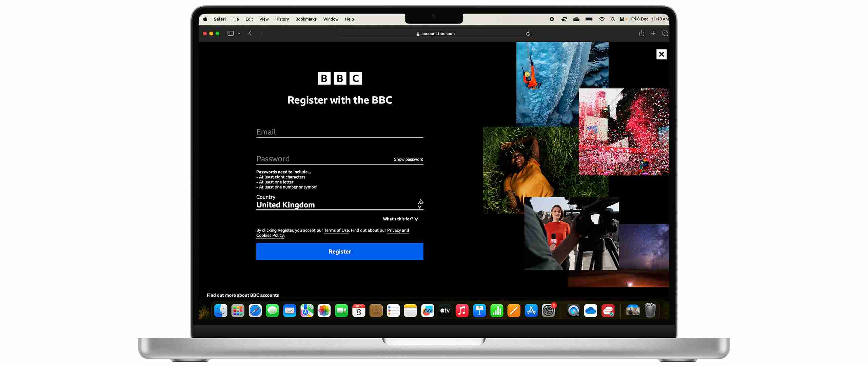The image size is (868, 366).
Task: Open Contacts app in the Dock
Action: 376,310
